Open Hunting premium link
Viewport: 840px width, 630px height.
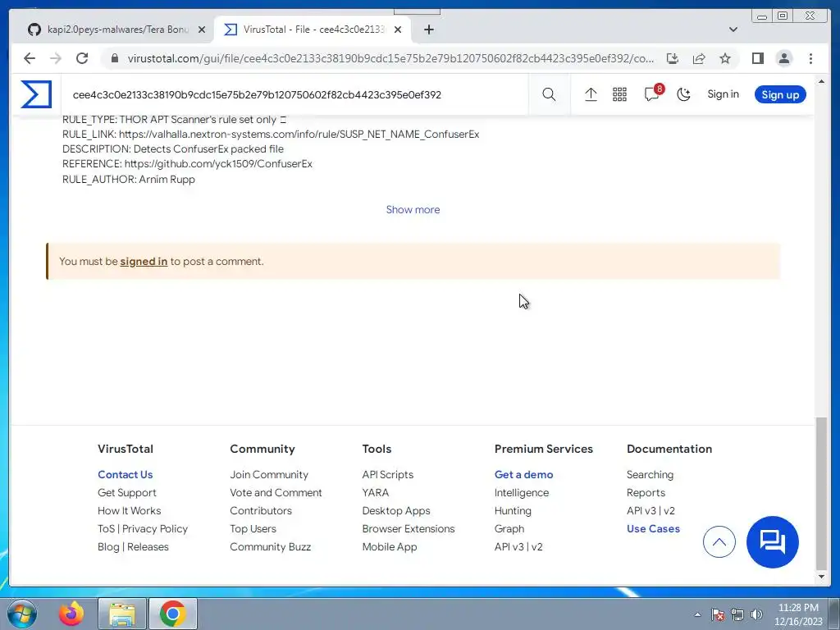click(x=513, y=511)
